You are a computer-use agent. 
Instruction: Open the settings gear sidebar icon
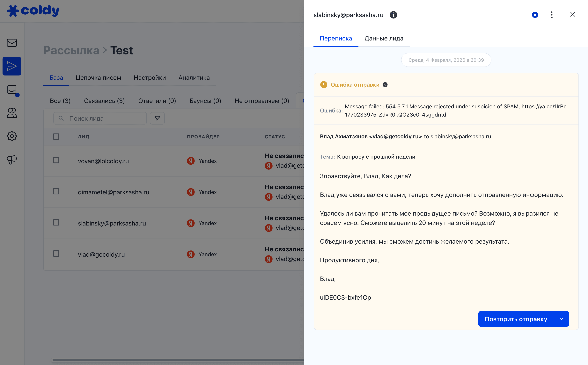12,136
